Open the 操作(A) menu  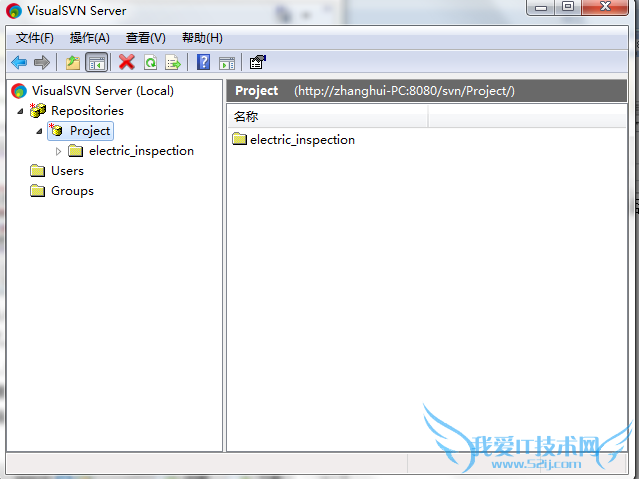pos(89,38)
